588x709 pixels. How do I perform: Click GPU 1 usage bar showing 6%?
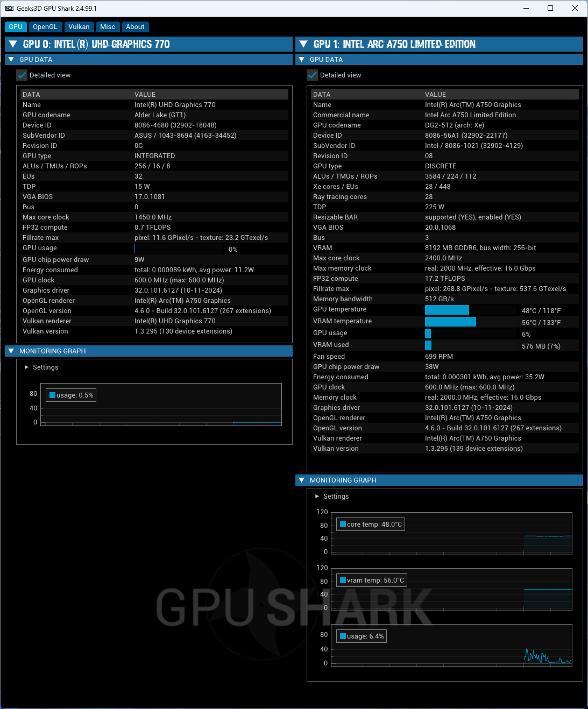(470, 334)
